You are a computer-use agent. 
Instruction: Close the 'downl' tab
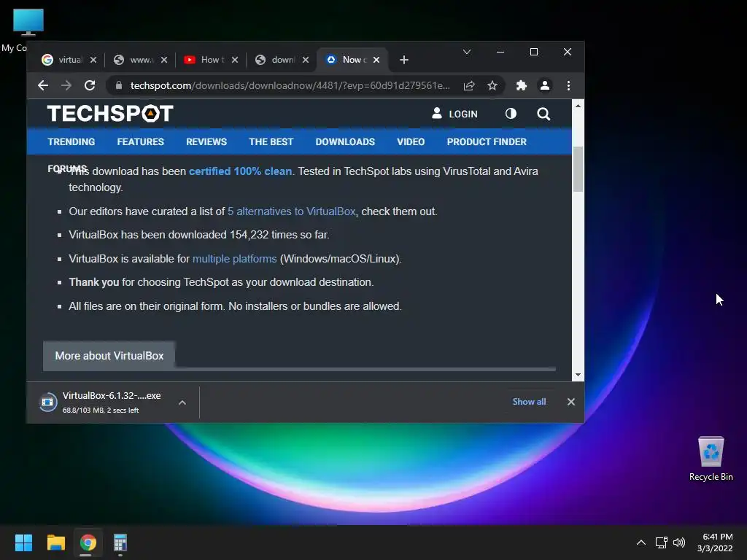point(306,60)
